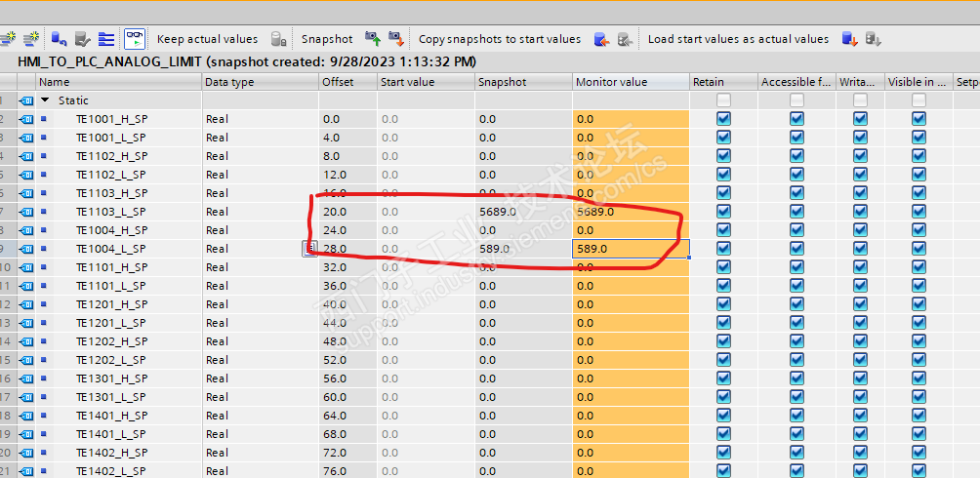
Task: Click the tag icon beside TE1001_H_SP
Action: pyautogui.click(x=26, y=119)
